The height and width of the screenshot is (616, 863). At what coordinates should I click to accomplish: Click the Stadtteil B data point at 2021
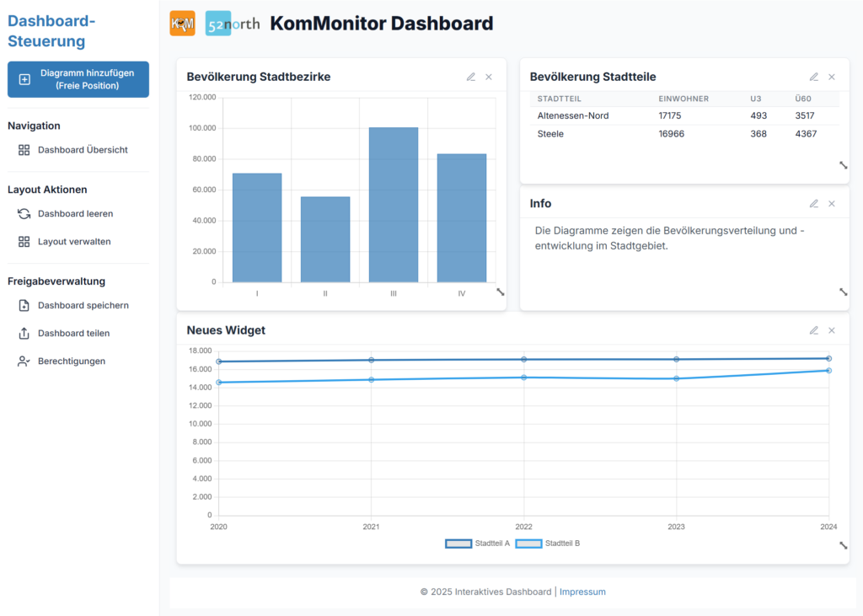pyautogui.click(x=372, y=380)
